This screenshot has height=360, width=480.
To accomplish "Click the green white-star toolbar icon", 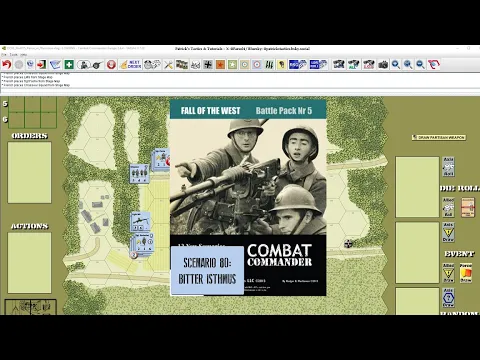I will [232, 64].
